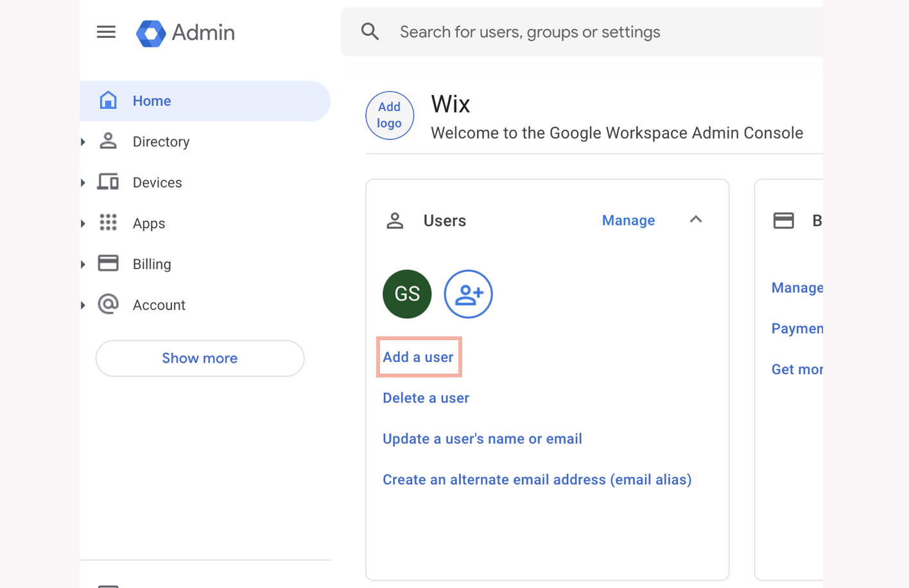Click the Google Admin logo
Viewport: 909px width, 588px height.
186,33
